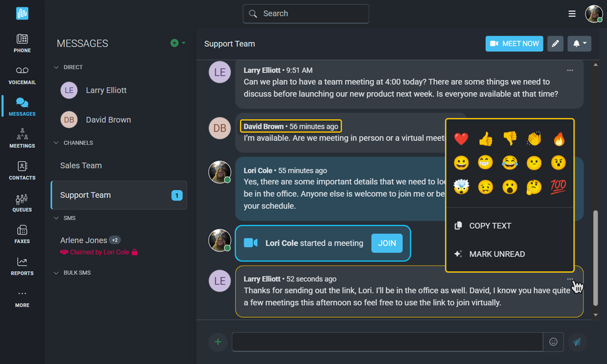Choose MARK UNREAD in the context menu

[496, 254]
